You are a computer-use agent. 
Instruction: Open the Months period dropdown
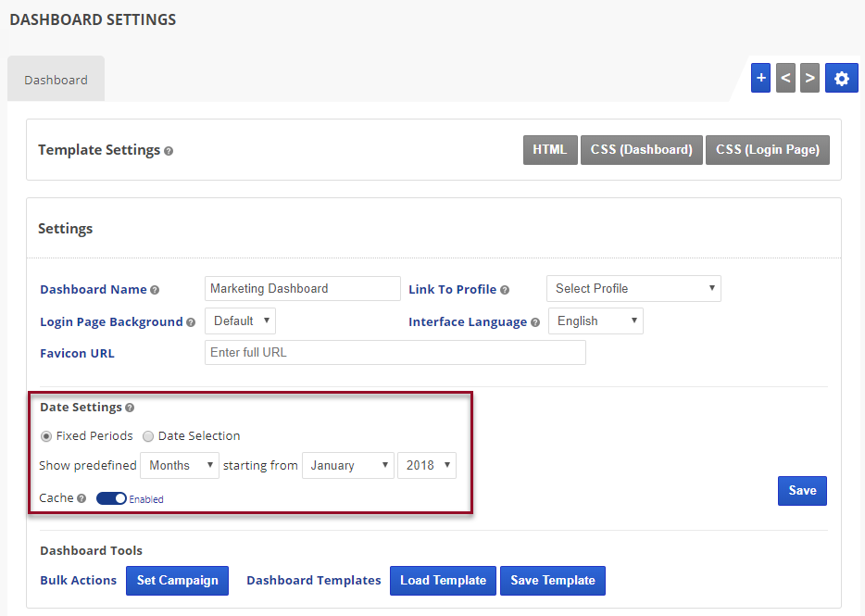tap(180, 465)
